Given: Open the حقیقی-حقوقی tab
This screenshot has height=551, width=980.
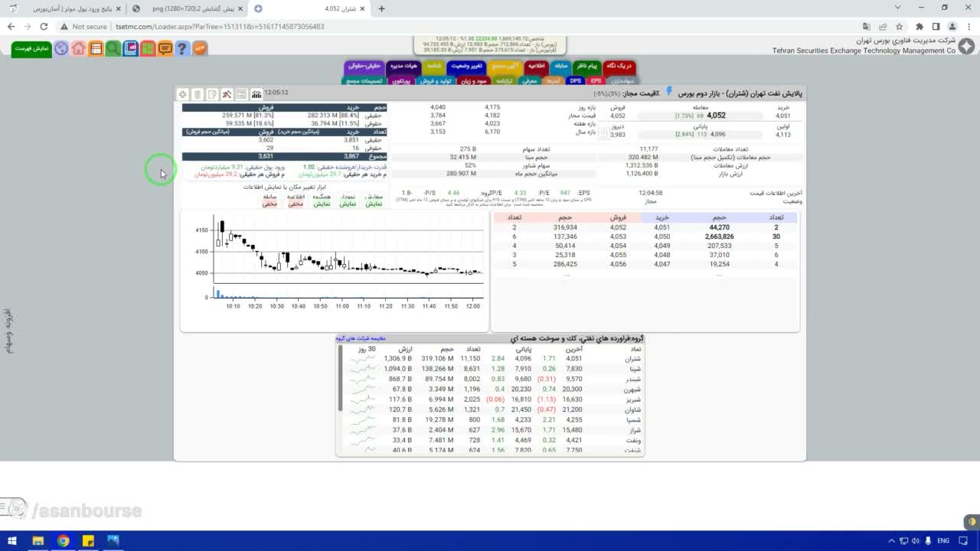Looking at the screenshot, I should [364, 67].
